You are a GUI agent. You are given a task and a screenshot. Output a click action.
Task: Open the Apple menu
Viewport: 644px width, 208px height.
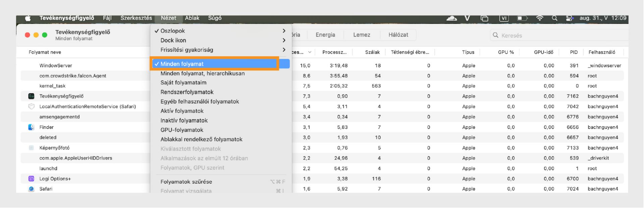click(x=28, y=18)
